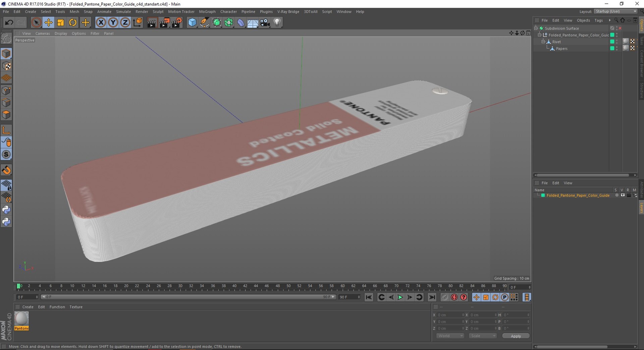Select the Scale tool
Image resolution: width=644 pixels, height=350 pixels.
[x=61, y=22]
